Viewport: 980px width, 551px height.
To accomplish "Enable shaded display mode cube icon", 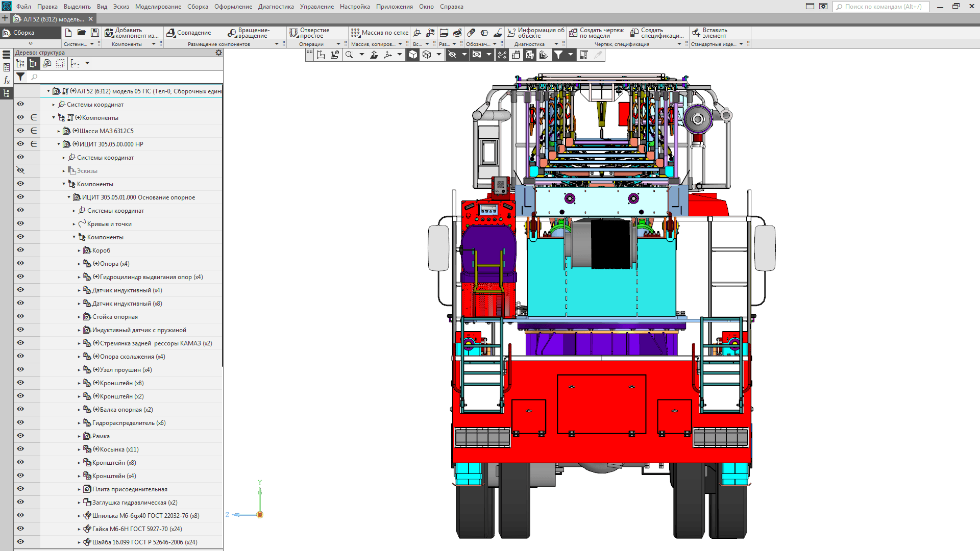I will tap(413, 55).
